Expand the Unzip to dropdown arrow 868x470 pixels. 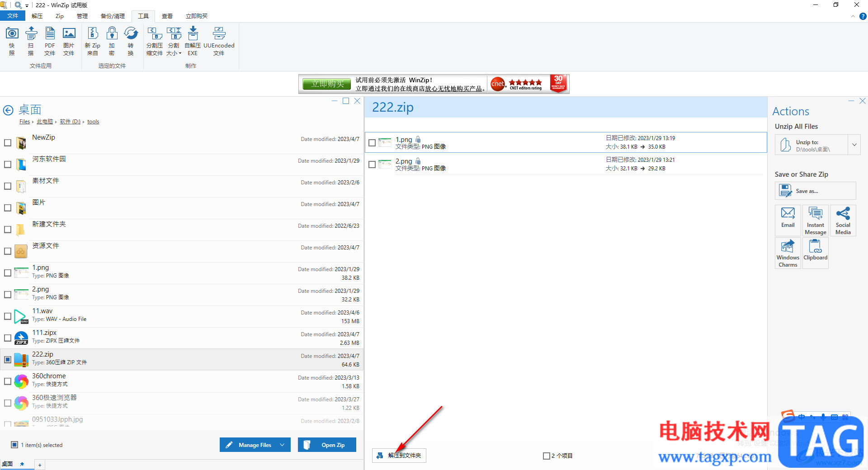click(854, 145)
